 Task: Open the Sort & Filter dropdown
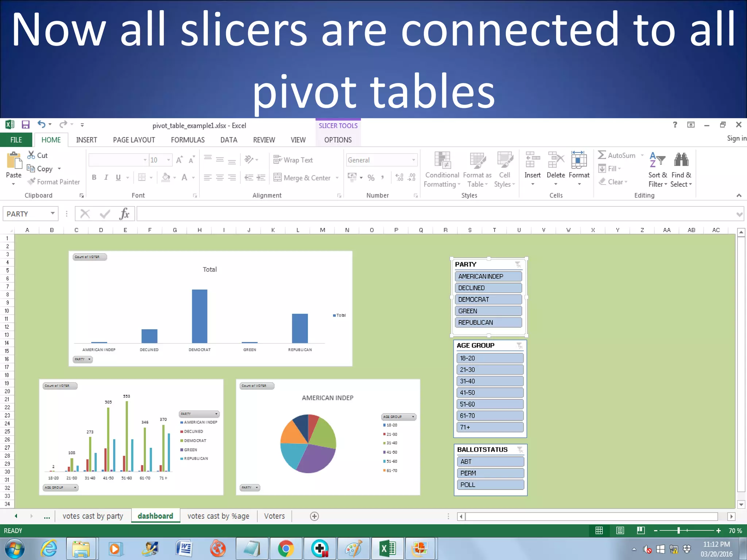click(658, 170)
